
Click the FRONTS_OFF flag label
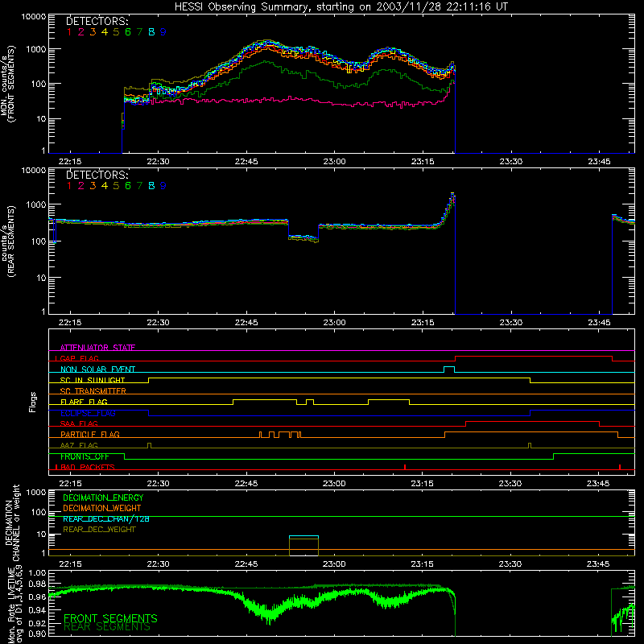point(85,456)
